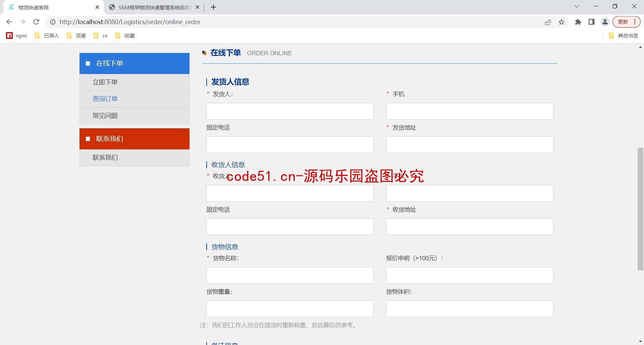Open browser side panel icon

591,22
